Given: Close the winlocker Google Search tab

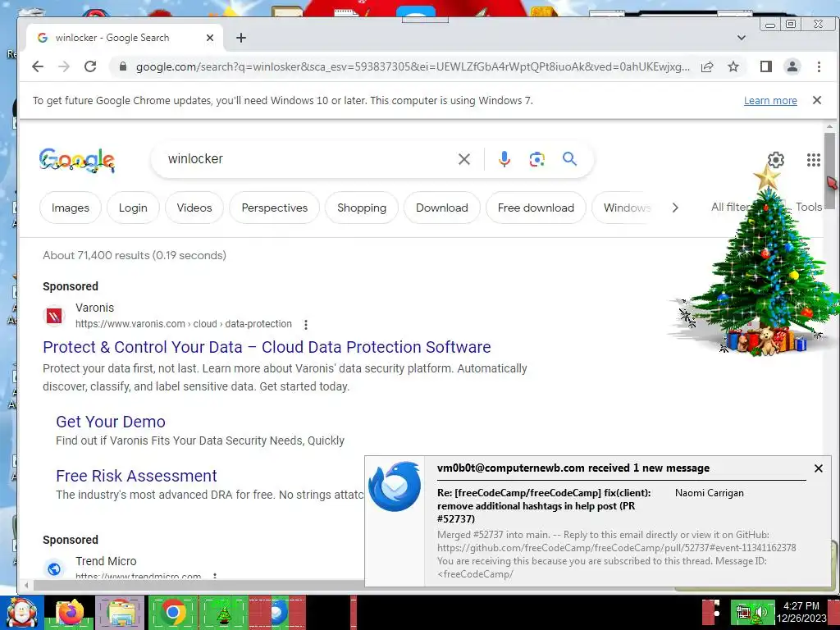Looking at the screenshot, I should 210,38.
